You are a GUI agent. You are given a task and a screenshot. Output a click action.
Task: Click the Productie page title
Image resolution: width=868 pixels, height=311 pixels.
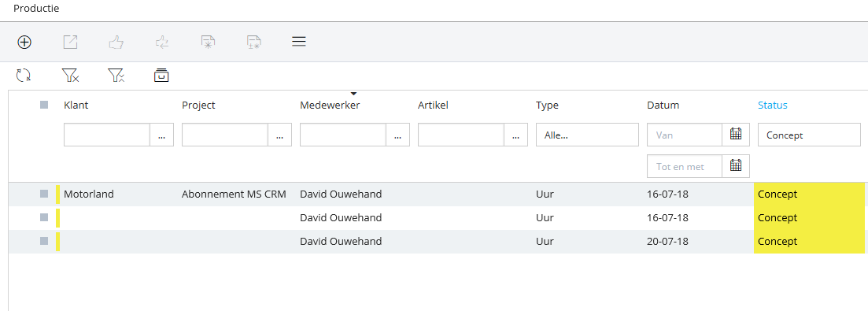(x=36, y=9)
